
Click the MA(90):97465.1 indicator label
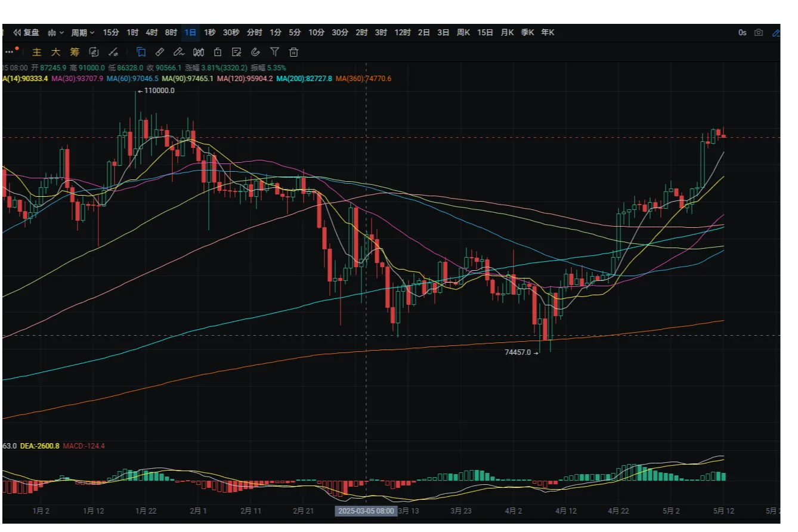coord(187,79)
